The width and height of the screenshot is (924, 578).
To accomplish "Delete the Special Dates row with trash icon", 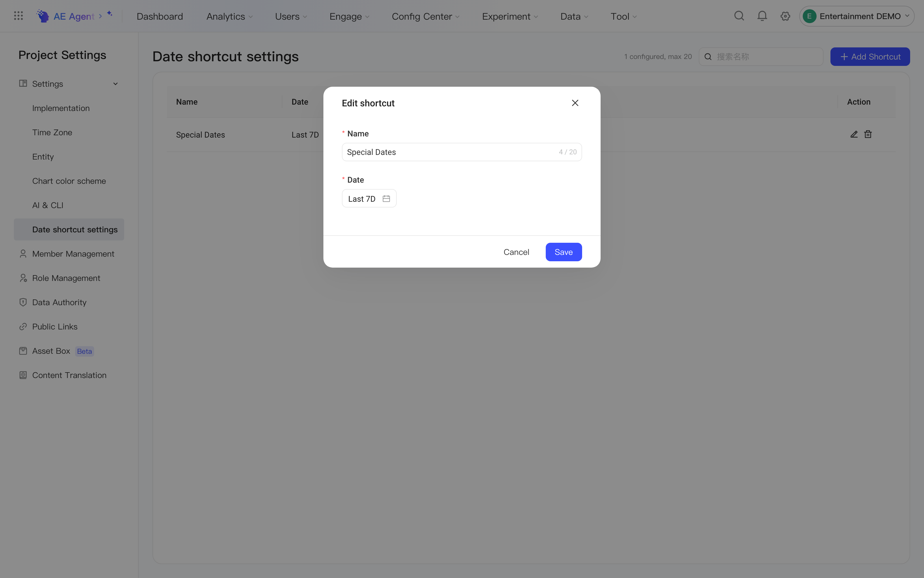I will pos(868,134).
